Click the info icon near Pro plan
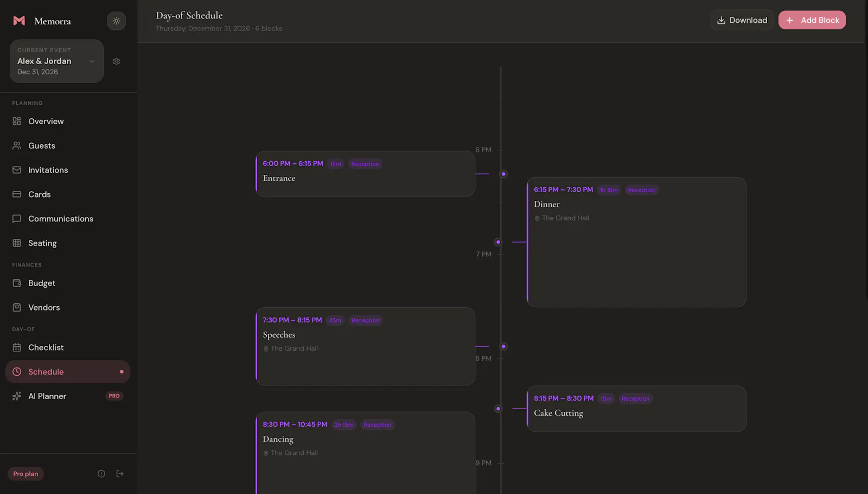868x494 pixels. click(101, 474)
